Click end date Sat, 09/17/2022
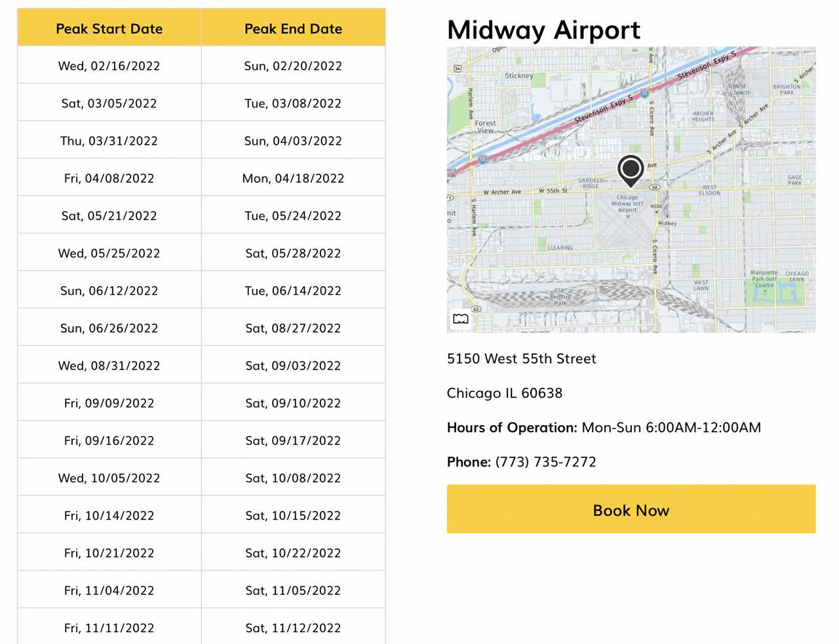This screenshot has height=644, width=839. [293, 441]
